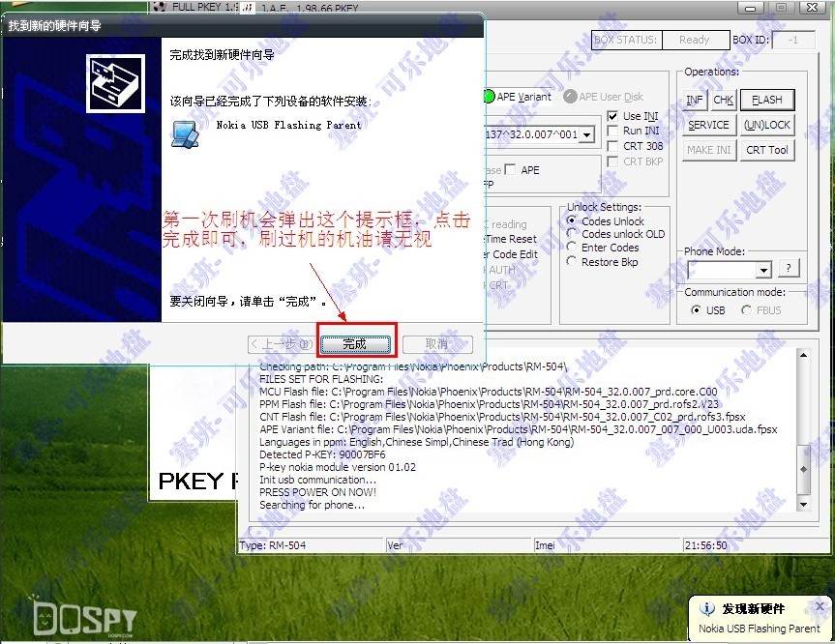Tick the CRT BKP checkbox

click(x=612, y=161)
